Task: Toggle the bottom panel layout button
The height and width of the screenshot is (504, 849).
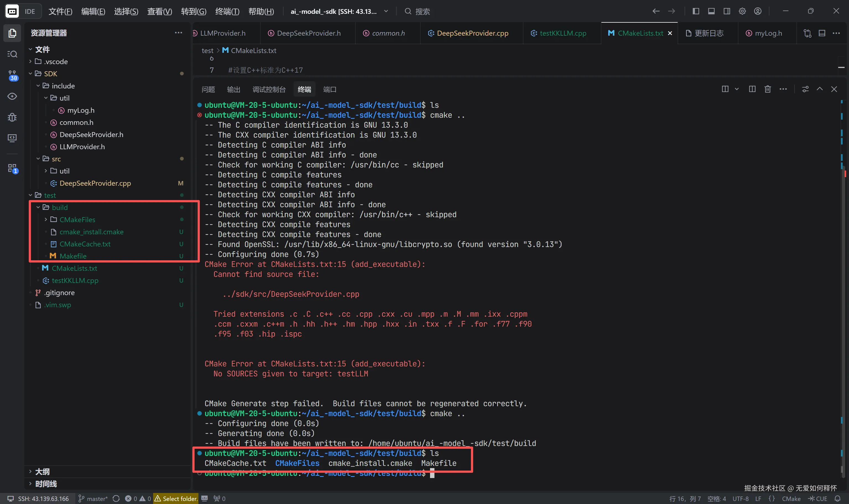Action: (711, 11)
